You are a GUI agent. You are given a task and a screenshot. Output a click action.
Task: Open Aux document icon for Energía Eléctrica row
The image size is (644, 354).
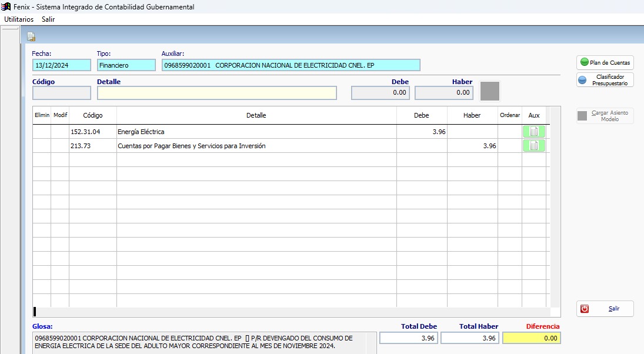pyautogui.click(x=533, y=132)
